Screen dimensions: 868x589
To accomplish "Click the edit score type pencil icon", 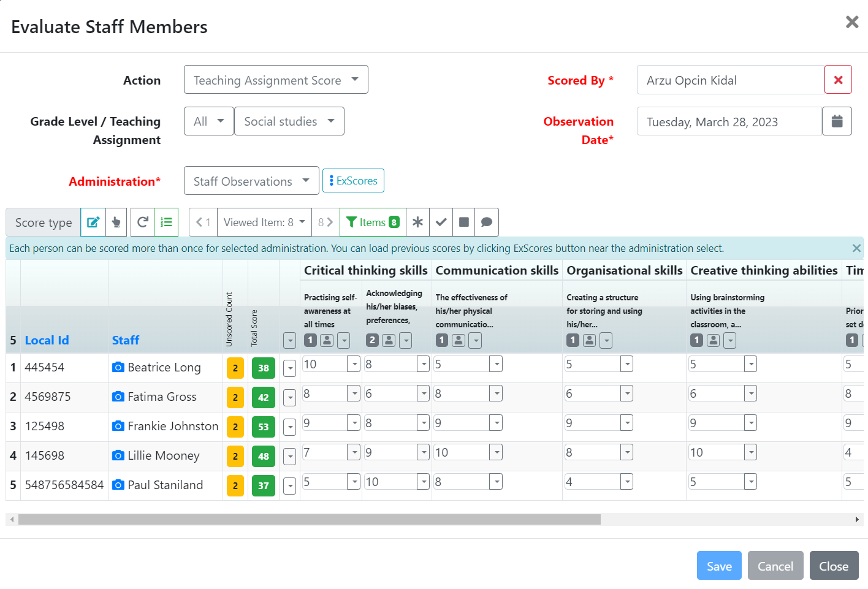I will click(x=93, y=222).
